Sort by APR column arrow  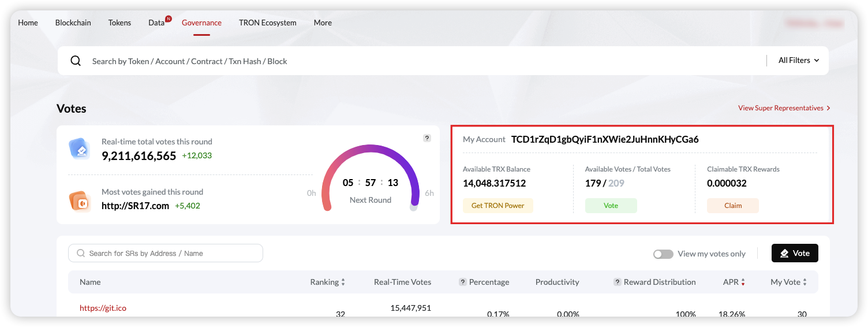coord(743,282)
